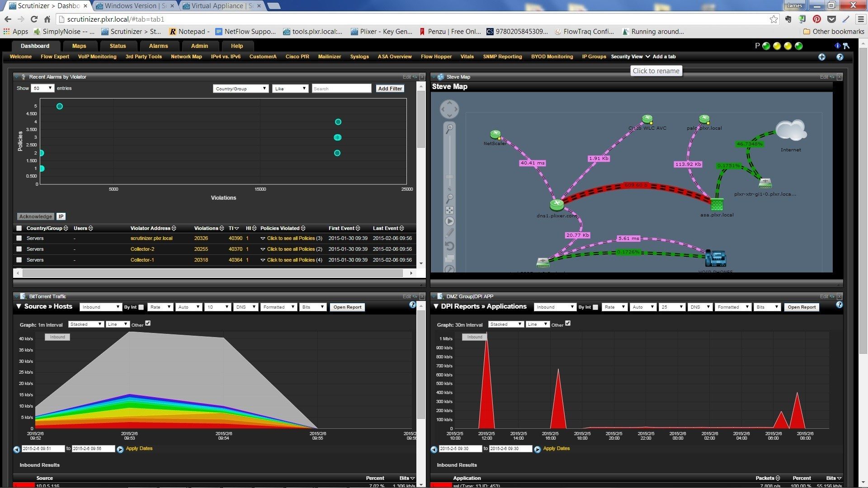Check the Collector-1 row checkbox
This screenshot has height=488, width=868.
(19, 260)
